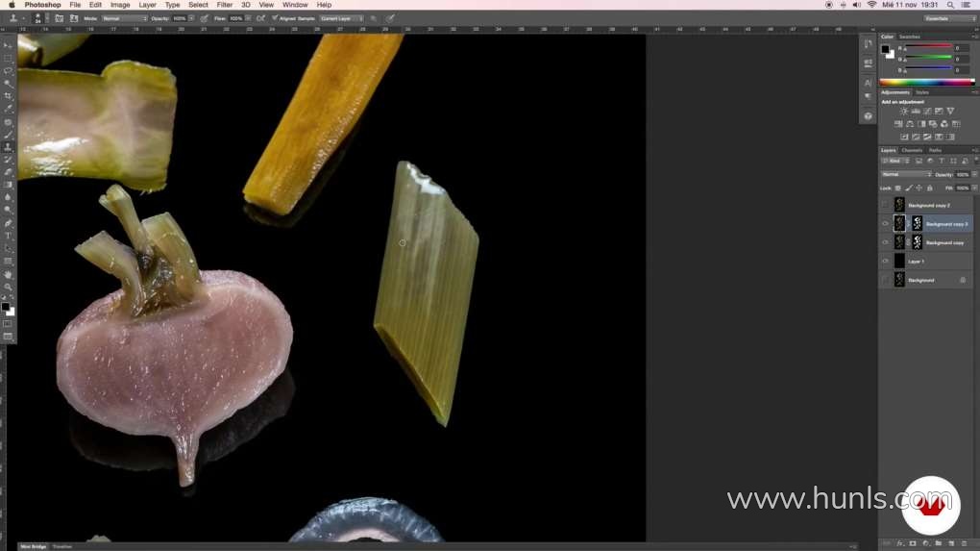Select the Path Selection tool
Image resolution: width=980 pixels, height=551 pixels.
[8, 248]
